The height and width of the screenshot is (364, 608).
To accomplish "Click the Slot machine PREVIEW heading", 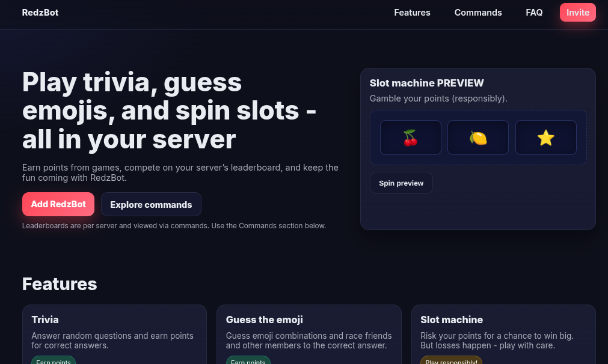I will (x=426, y=83).
